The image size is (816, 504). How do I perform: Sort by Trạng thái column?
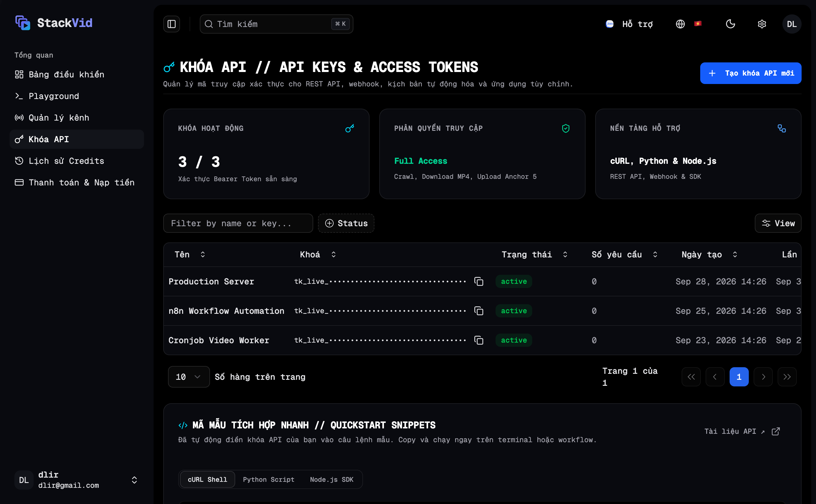[534, 254]
